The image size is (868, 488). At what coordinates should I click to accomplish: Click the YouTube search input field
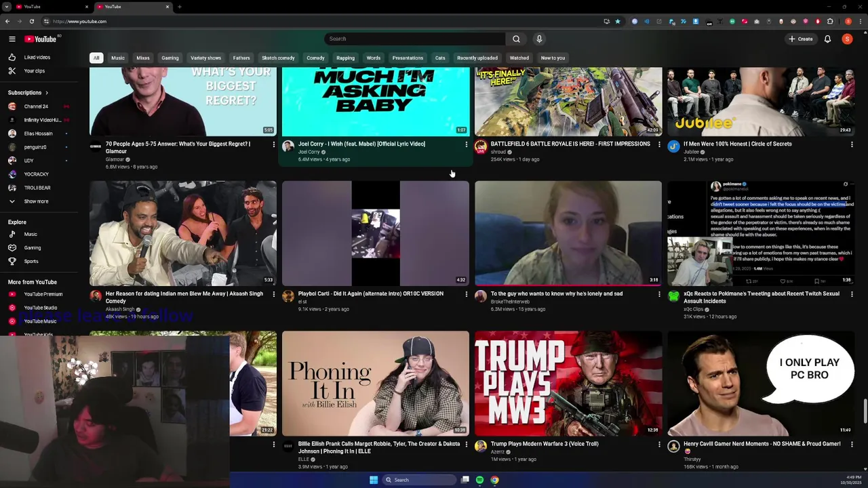point(415,39)
